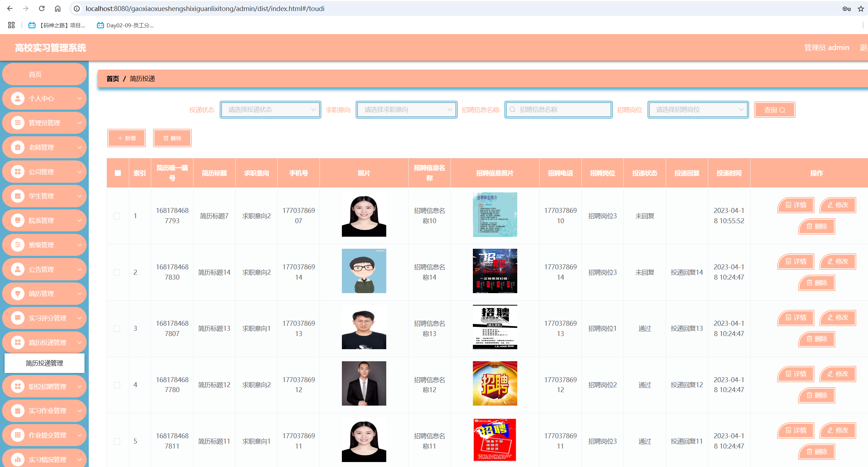Open the 院系管理 menu label

[41, 220]
